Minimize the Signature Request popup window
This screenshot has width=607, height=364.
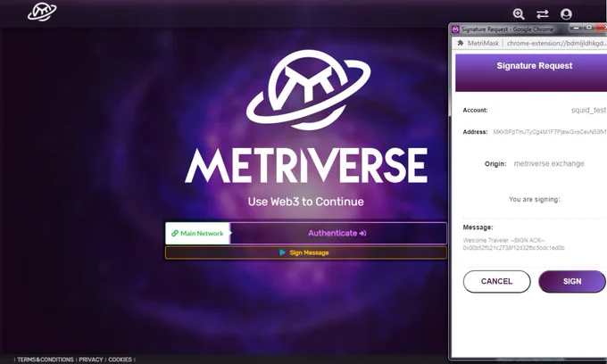click(576, 28)
